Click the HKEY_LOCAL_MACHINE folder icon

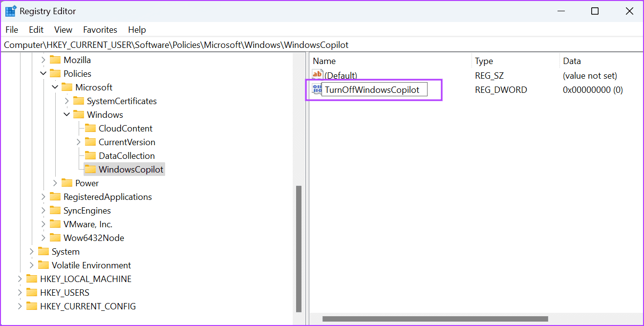[32, 279]
